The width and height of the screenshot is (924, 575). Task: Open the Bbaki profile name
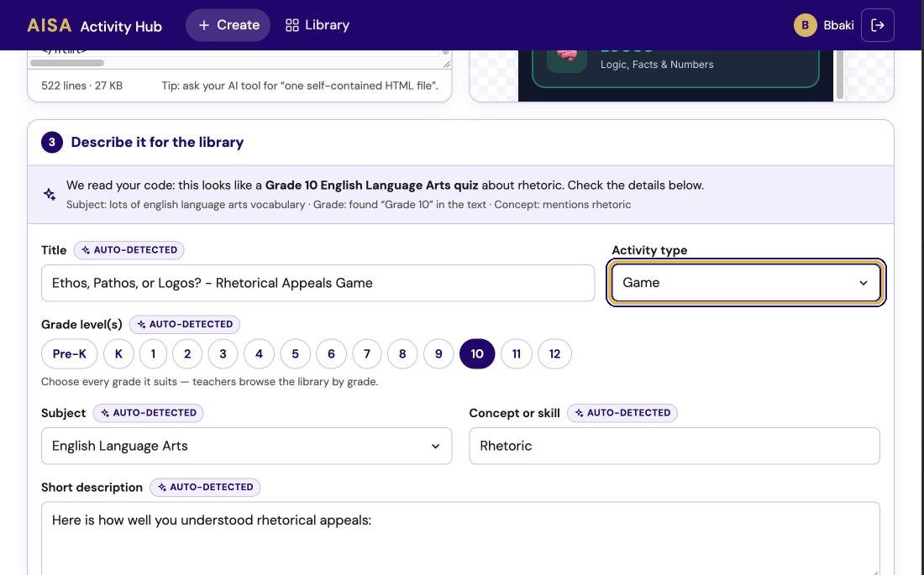(x=838, y=25)
